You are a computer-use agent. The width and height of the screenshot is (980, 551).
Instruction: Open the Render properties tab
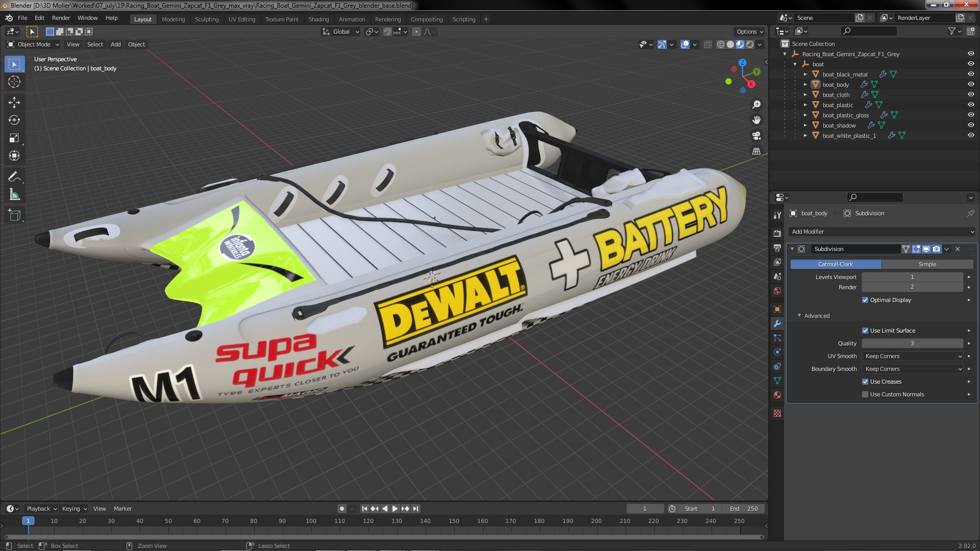(x=777, y=234)
